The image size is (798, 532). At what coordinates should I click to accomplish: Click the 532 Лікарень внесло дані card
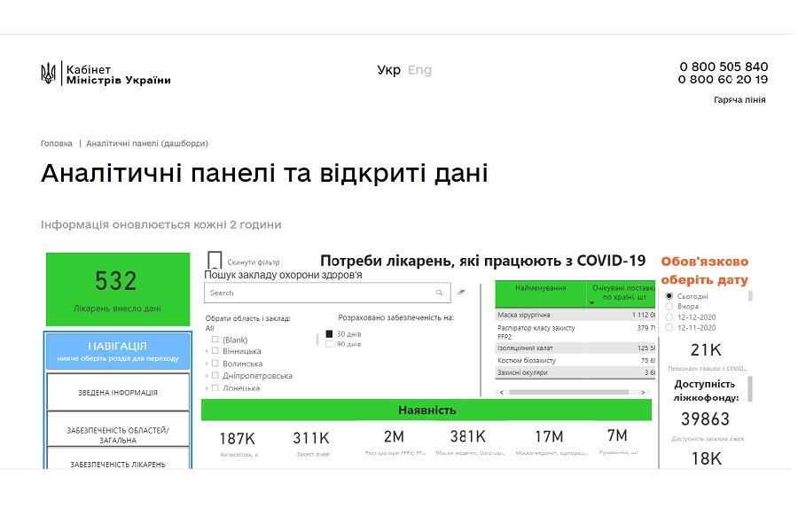tap(118, 289)
